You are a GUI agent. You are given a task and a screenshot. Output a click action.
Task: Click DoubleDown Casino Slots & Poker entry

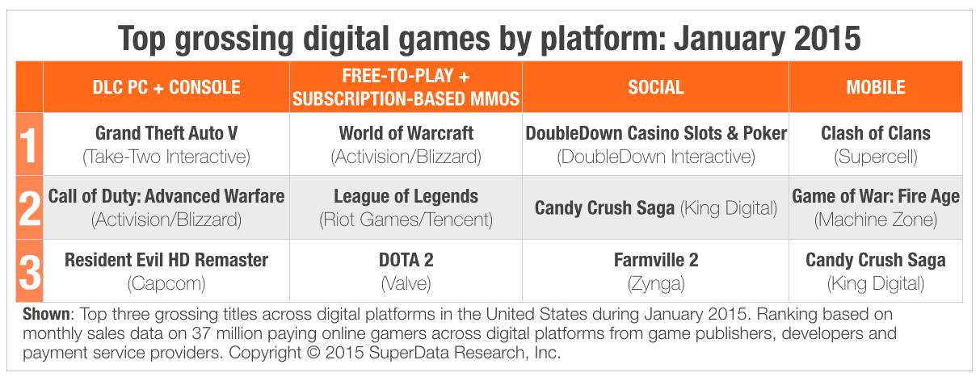pos(655,133)
